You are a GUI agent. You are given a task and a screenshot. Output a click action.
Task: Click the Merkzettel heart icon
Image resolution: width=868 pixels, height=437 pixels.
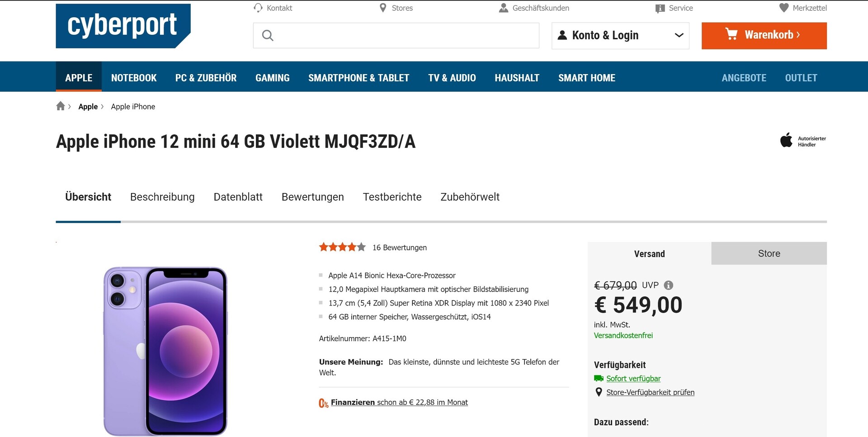coord(784,8)
